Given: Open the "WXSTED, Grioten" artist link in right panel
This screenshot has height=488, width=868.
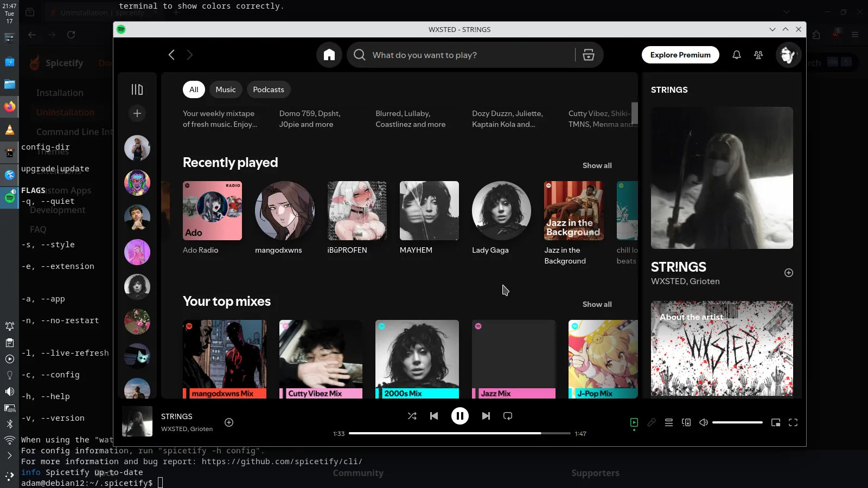Looking at the screenshot, I should tap(685, 281).
